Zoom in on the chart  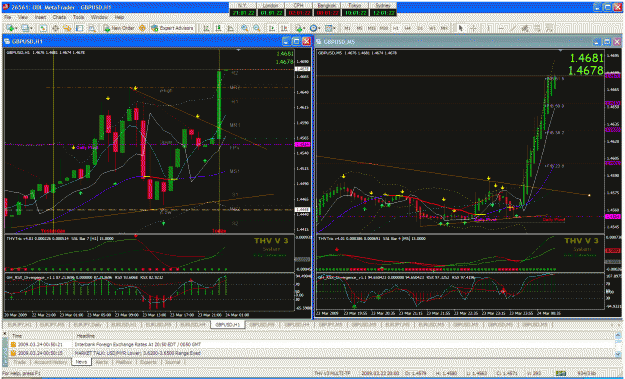point(244,28)
